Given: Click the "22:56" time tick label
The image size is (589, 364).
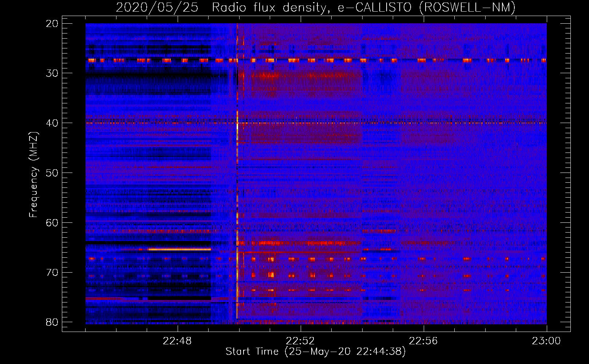Looking at the screenshot, I should point(423,341).
